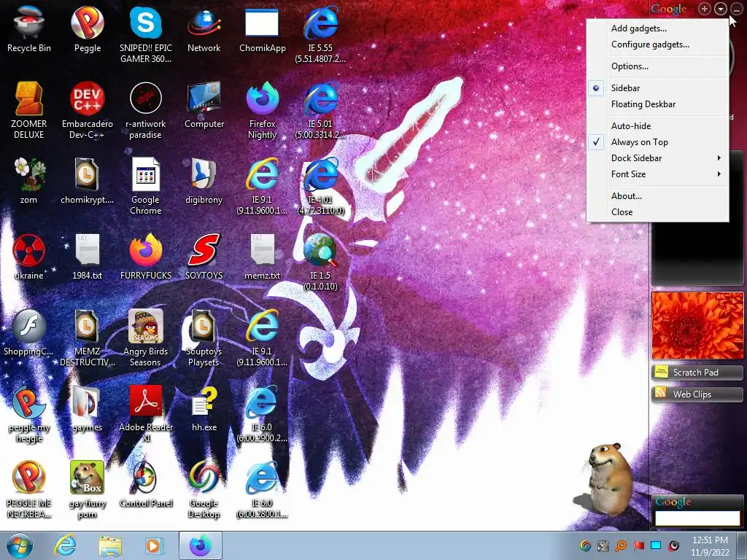Click the orange flower photo thumbnail
747x560 pixels.
[x=697, y=326]
